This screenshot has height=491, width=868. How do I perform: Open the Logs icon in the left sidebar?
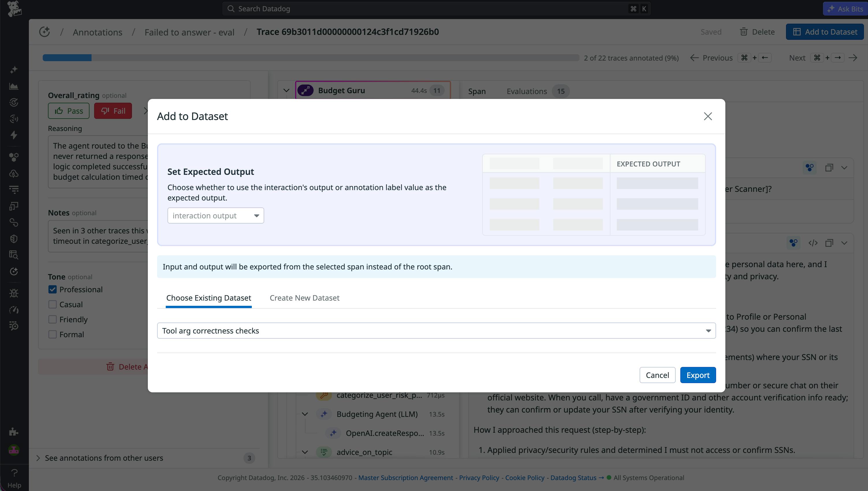(14, 189)
